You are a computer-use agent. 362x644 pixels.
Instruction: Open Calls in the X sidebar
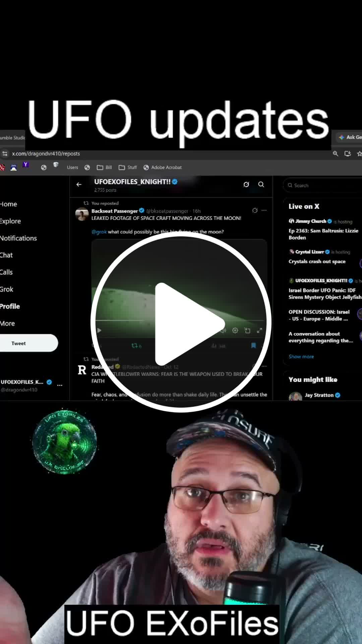point(6,272)
